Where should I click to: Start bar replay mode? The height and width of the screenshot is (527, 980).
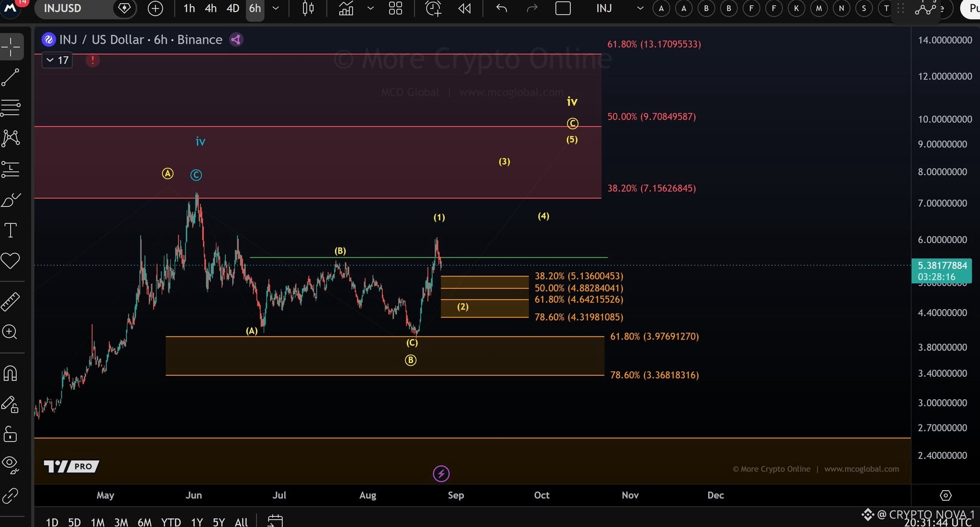click(x=464, y=8)
